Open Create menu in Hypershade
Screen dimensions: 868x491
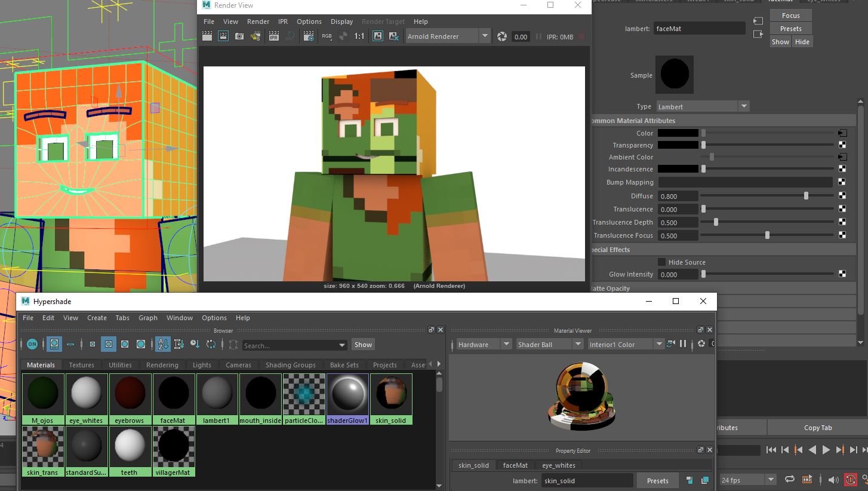(x=97, y=318)
